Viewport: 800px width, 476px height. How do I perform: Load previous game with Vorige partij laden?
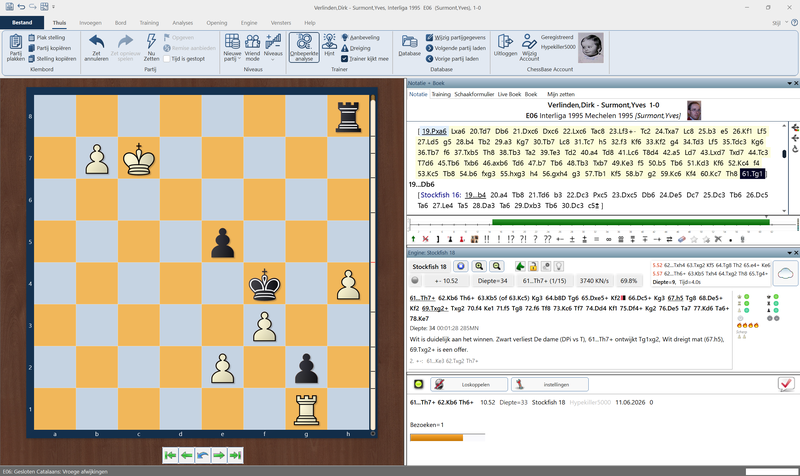pos(453,59)
